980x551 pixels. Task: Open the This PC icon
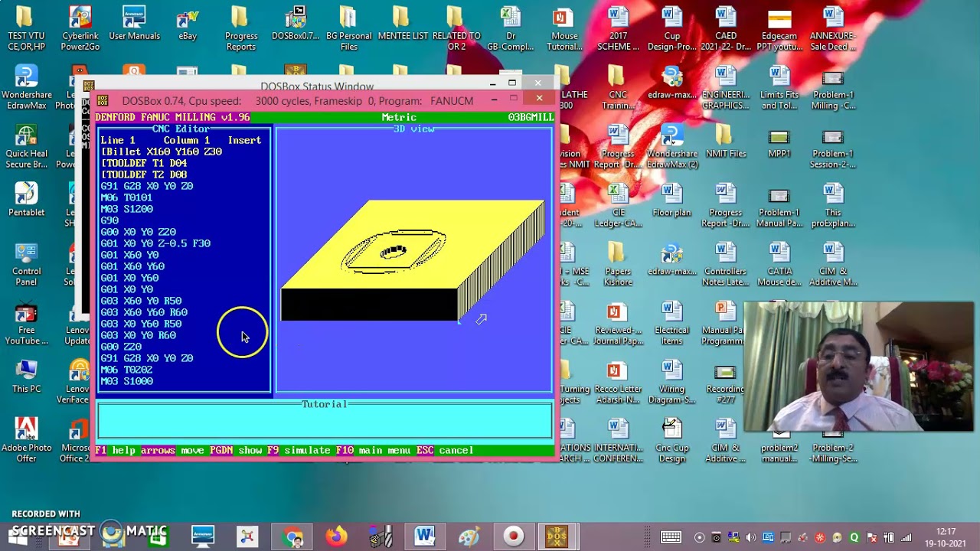[x=26, y=375]
